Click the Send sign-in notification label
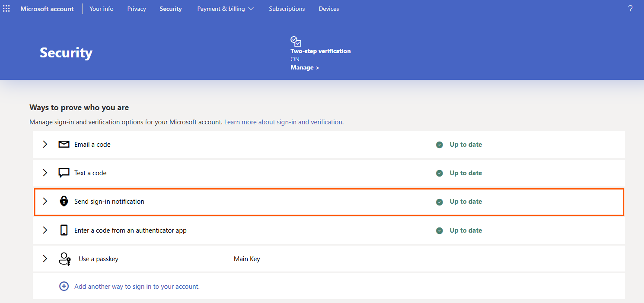Image resolution: width=644 pixels, height=303 pixels. tap(109, 202)
